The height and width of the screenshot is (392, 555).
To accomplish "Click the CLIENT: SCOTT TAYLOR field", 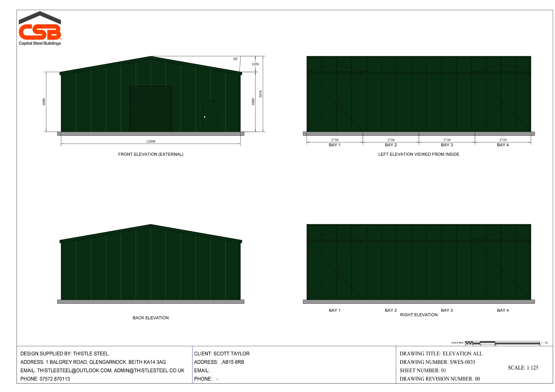I will point(222,354).
